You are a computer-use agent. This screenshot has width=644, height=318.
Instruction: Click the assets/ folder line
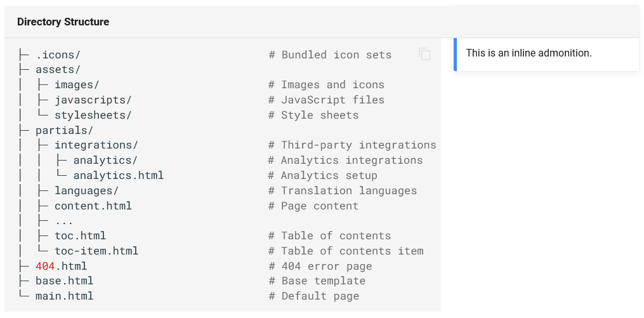pos(58,69)
